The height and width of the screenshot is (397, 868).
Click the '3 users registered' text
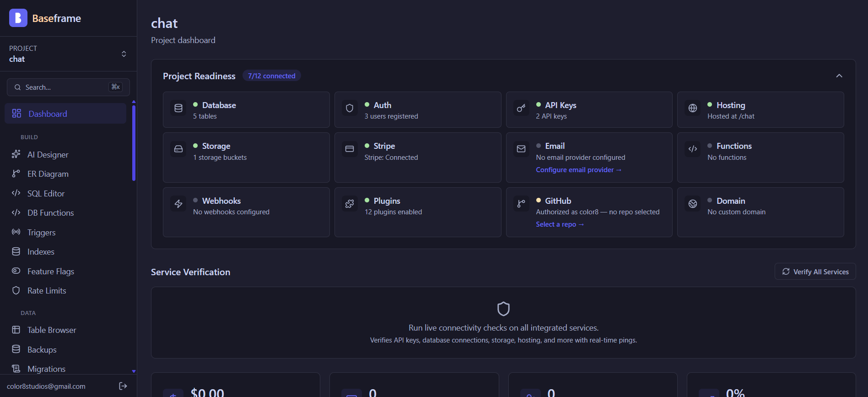tap(391, 116)
